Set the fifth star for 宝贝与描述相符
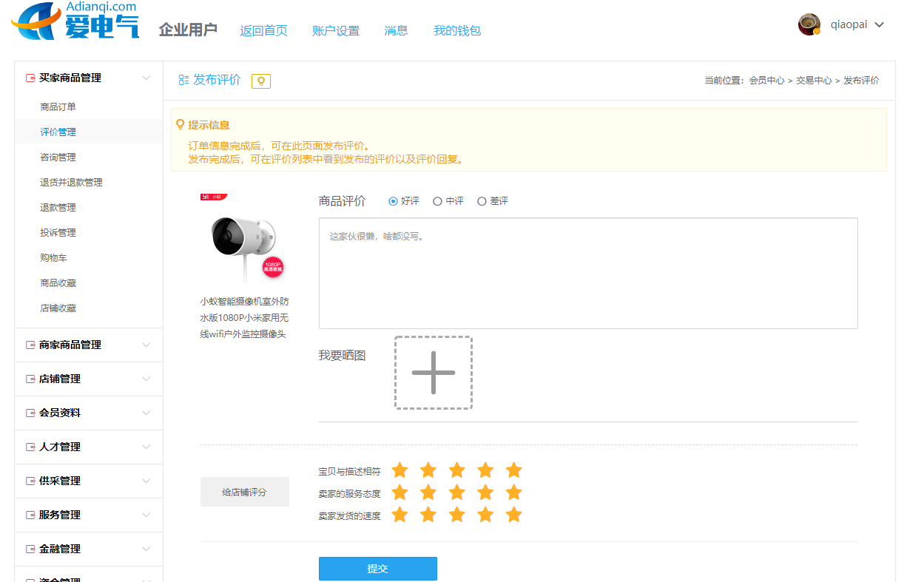 [513, 470]
